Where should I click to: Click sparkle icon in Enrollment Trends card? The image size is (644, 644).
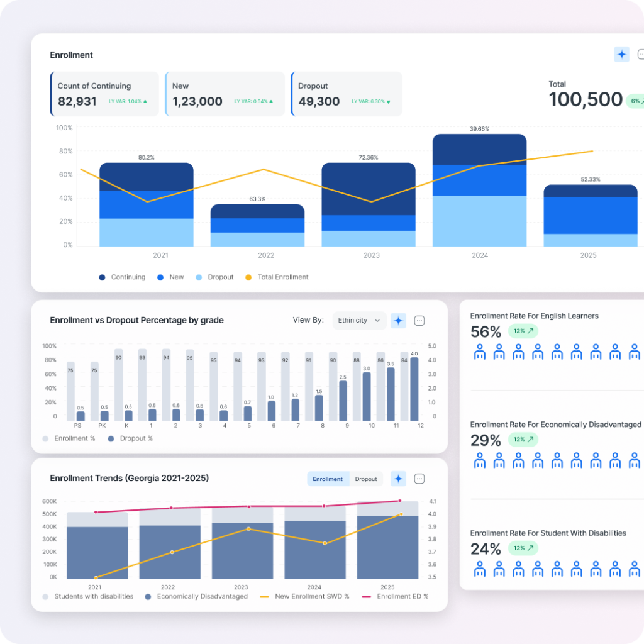point(398,479)
